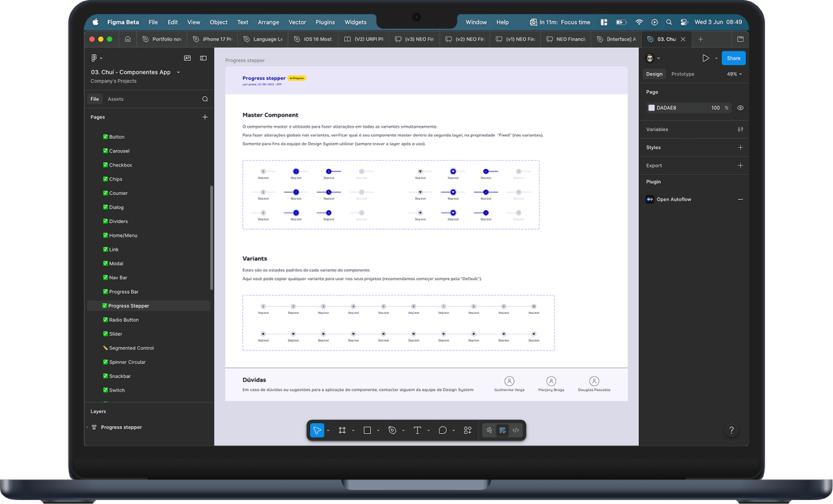
Task: Select the Comment tool
Action: pyautogui.click(x=443, y=430)
